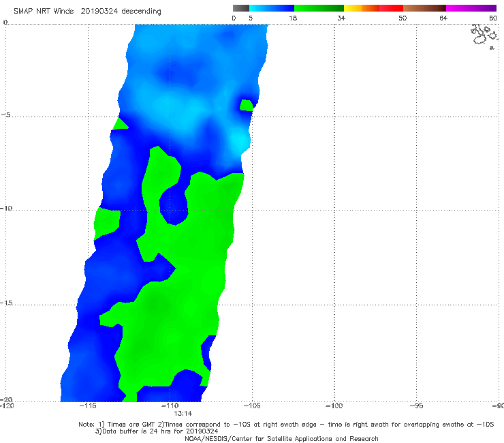Click the longitude label '-100'
The height and width of the screenshot is (443, 504).
coord(334,406)
